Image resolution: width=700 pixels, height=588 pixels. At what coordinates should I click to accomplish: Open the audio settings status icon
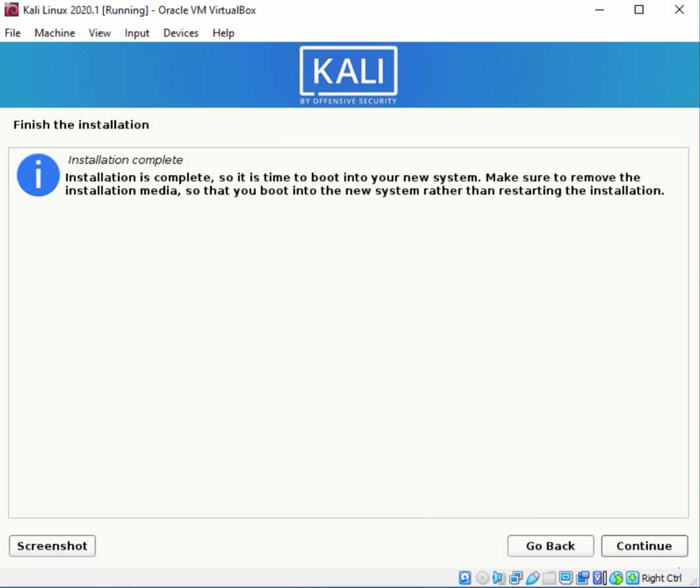[499, 577]
